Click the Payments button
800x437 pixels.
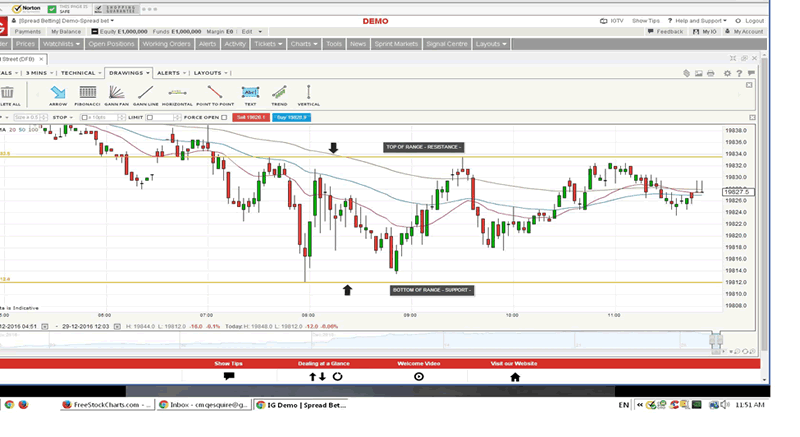click(x=27, y=32)
